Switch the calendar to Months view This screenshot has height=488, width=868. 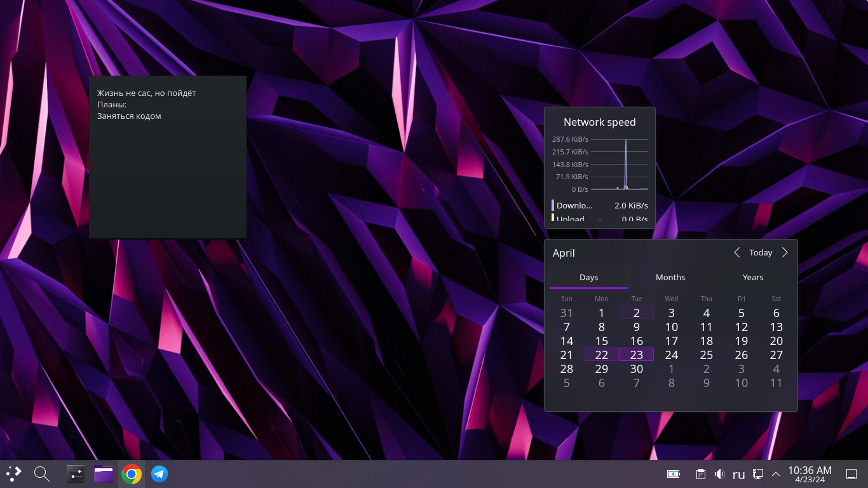pyautogui.click(x=670, y=277)
